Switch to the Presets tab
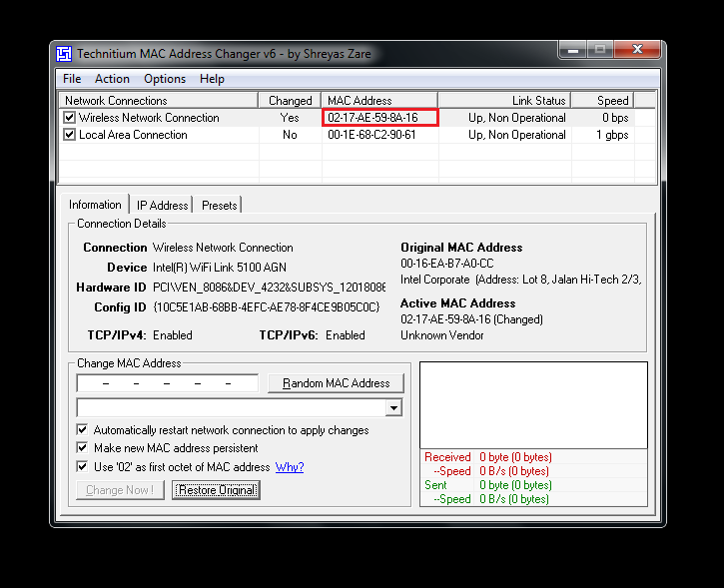Image resolution: width=724 pixels, height=588 pixels. click(x=220, y=206)
